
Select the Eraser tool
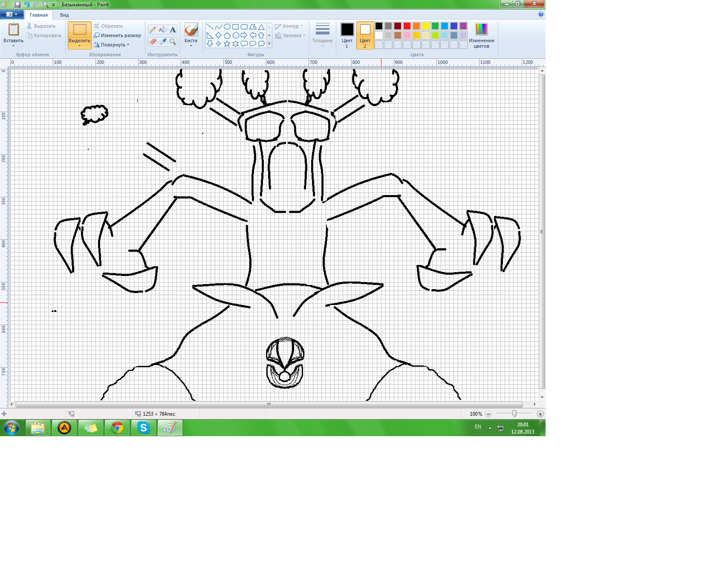tap(153, 41)
